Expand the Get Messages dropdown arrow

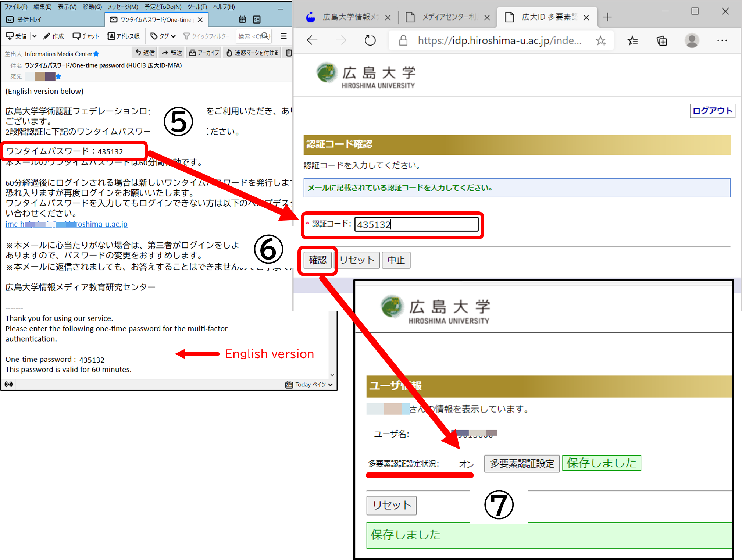pyautogui.click(x=34, y=36)
